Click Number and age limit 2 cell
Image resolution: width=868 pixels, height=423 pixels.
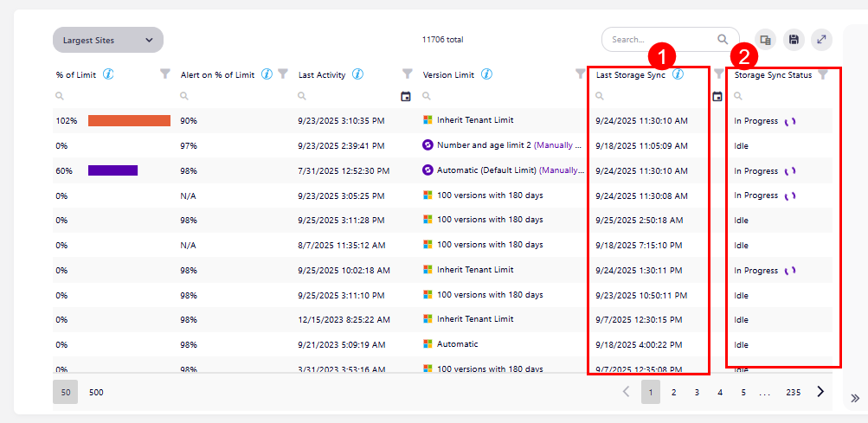(x=502, y=145)
